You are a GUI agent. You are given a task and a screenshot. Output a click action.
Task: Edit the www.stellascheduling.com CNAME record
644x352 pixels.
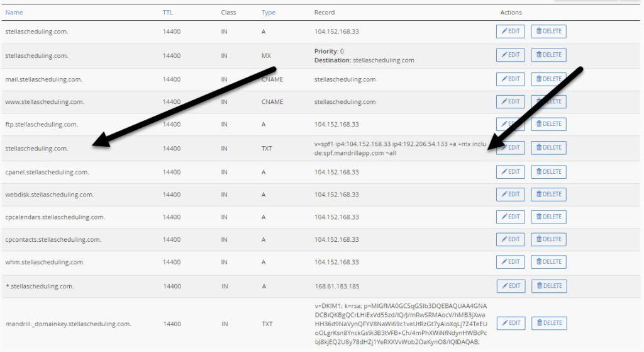click(x=511, y=101)
